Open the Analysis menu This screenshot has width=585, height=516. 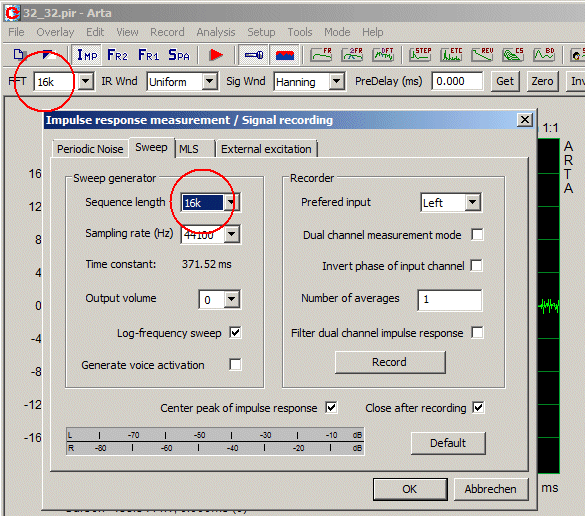tap(216, 32)
